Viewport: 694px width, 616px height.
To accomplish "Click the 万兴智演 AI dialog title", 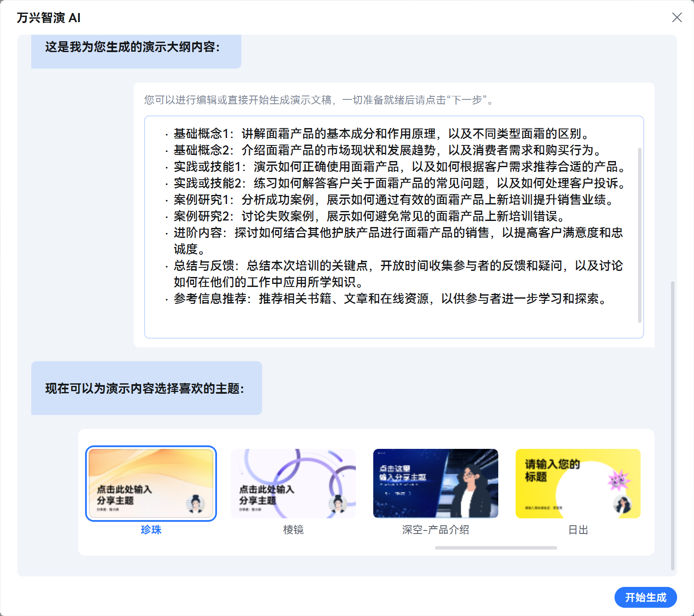I will pyautogui.click(x=49, y=17).
